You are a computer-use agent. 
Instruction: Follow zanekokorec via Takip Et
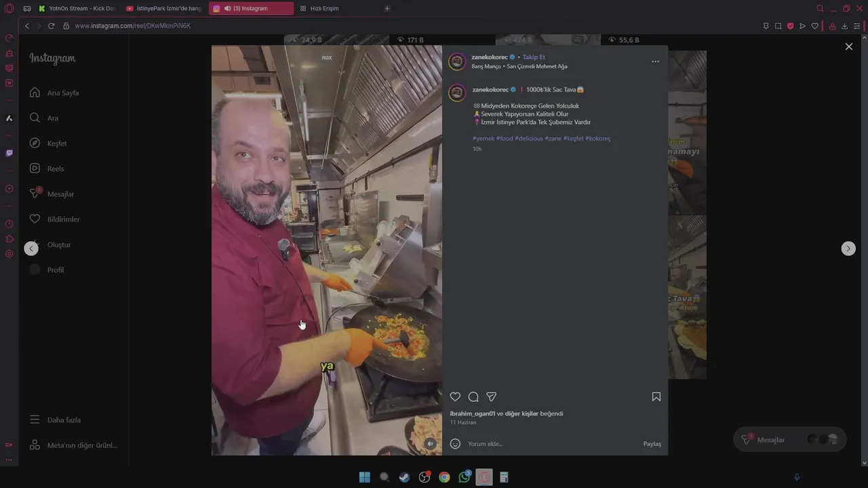click(534, 57)
